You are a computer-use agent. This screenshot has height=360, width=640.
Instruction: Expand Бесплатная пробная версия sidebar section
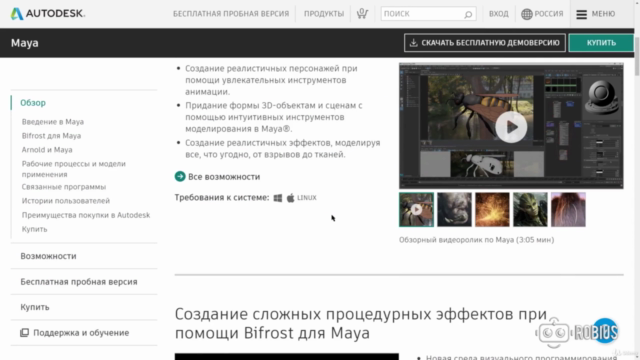click(x=79, y=282)
